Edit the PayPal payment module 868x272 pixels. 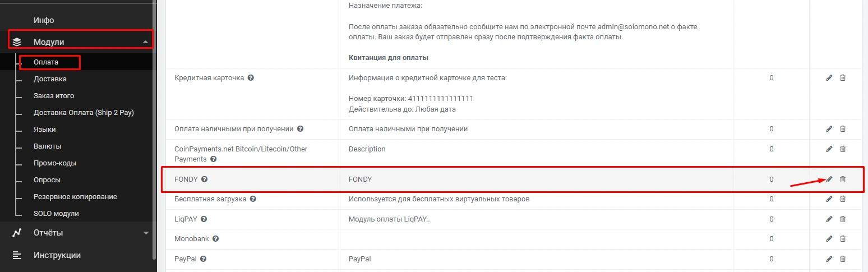[829, 259]
